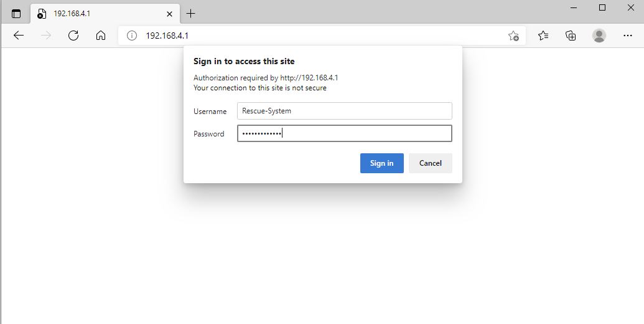Click inside the Password field
Screen dimensions: 644x324
coord(345,133)
